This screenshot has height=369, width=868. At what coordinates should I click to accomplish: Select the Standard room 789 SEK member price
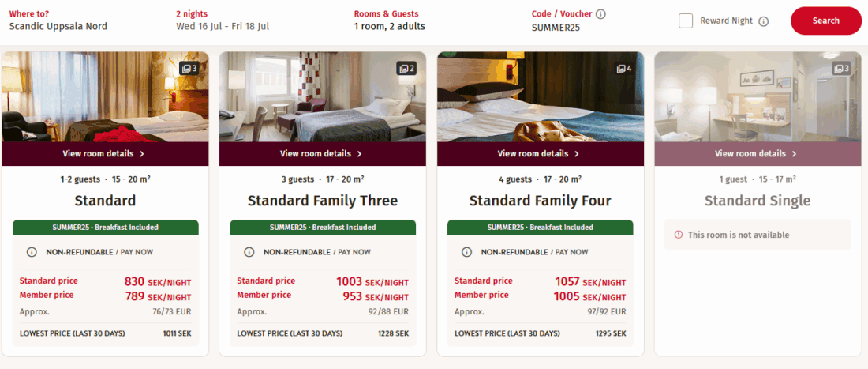(158, 296)
